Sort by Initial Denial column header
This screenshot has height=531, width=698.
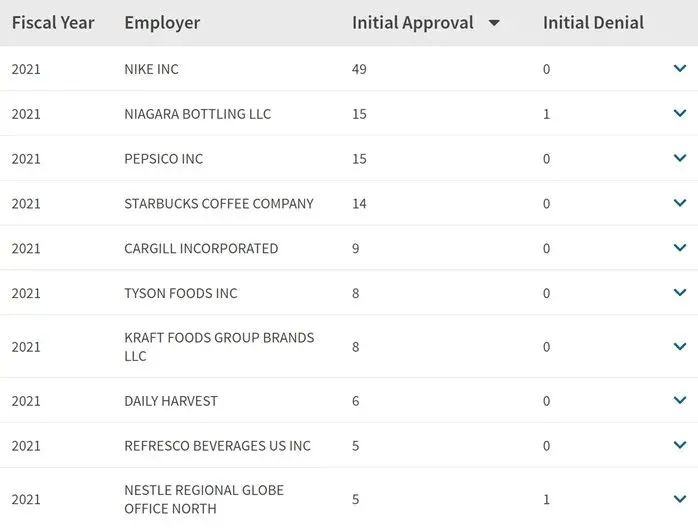click(593, 22)
